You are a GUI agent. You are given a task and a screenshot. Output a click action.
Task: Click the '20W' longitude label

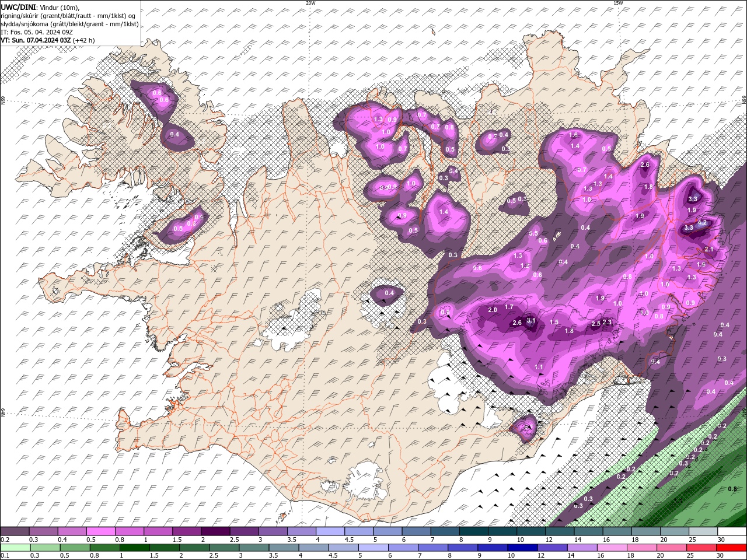pyautogui.click(x=310, y=3)
